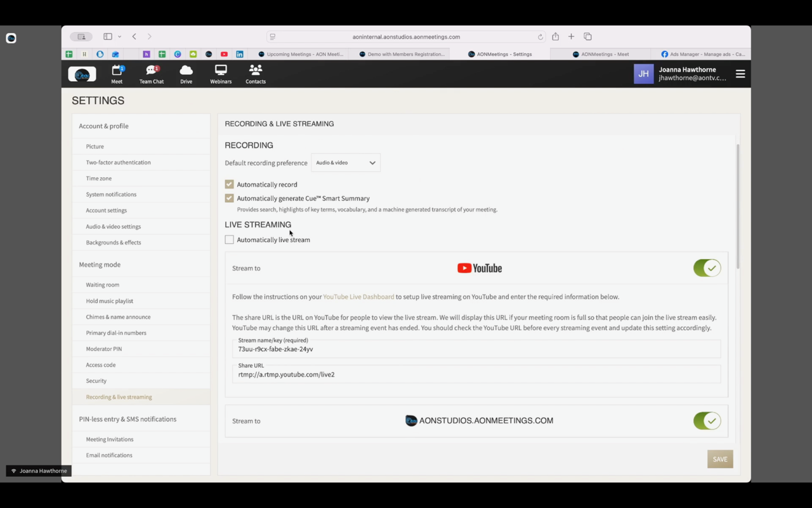Click the Safari share icon
Screen dimensions: 812x508
coord(555,37)
